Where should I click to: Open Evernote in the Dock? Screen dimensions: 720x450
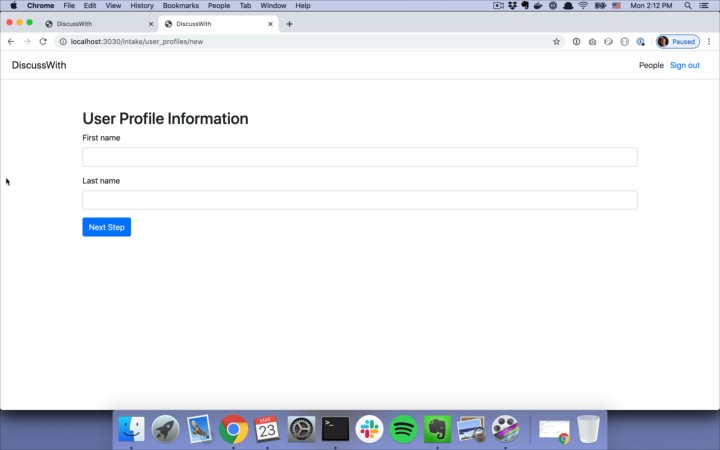point(437,429)
